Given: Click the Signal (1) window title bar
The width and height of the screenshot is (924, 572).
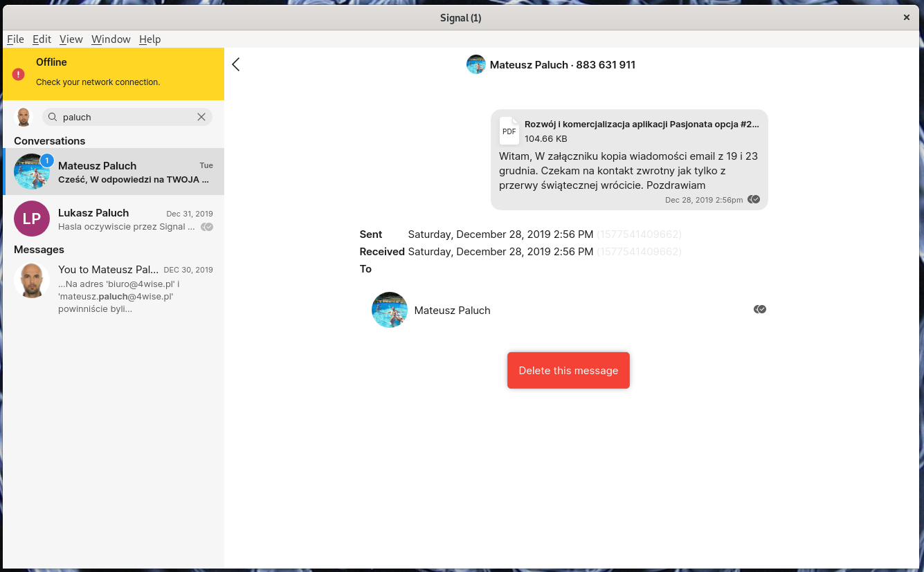Looking at the screenshot, I should tap(461, 18).
